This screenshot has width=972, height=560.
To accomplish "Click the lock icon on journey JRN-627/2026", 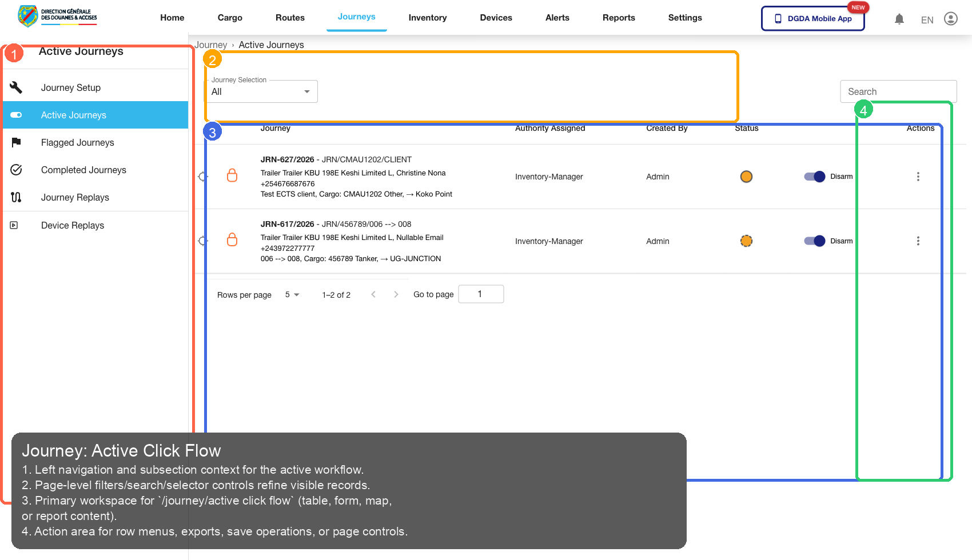I will [232, 175].
